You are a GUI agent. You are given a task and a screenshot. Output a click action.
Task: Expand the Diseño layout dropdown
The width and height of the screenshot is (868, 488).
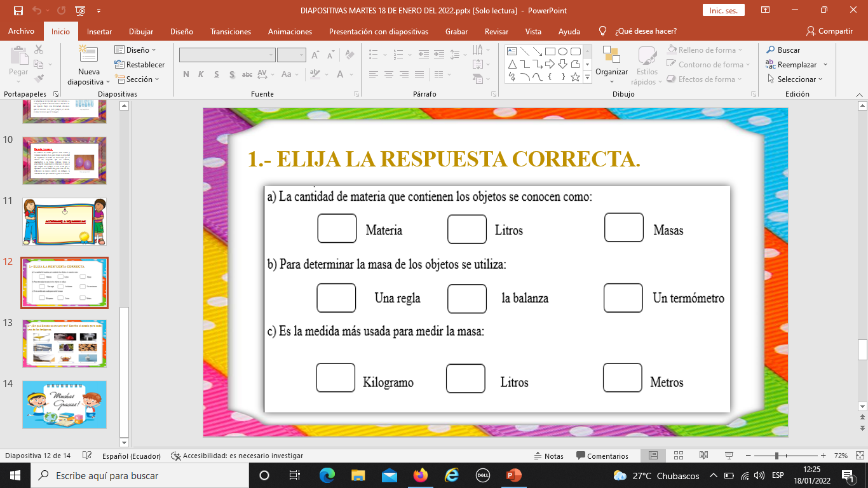[x=135, y=50]
